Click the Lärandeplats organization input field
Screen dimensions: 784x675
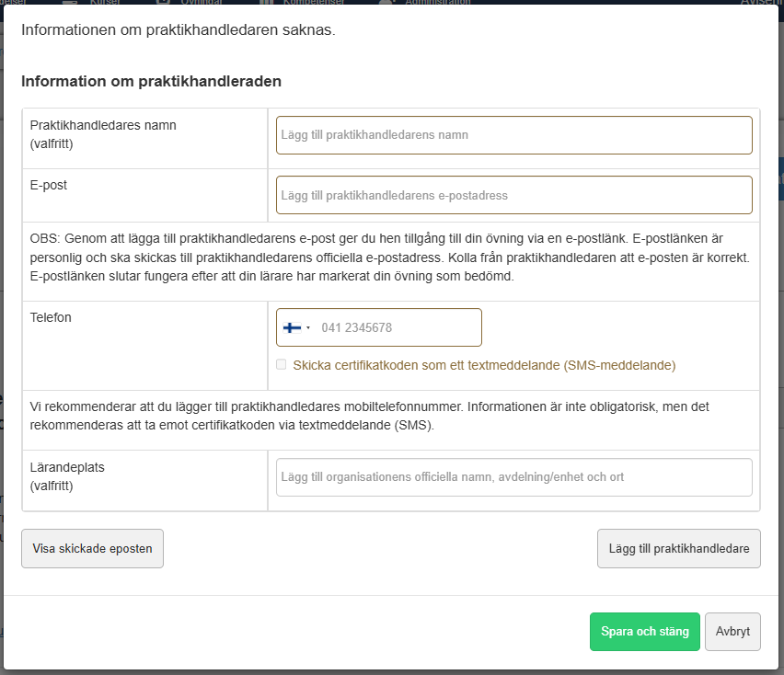pos(513,476)
